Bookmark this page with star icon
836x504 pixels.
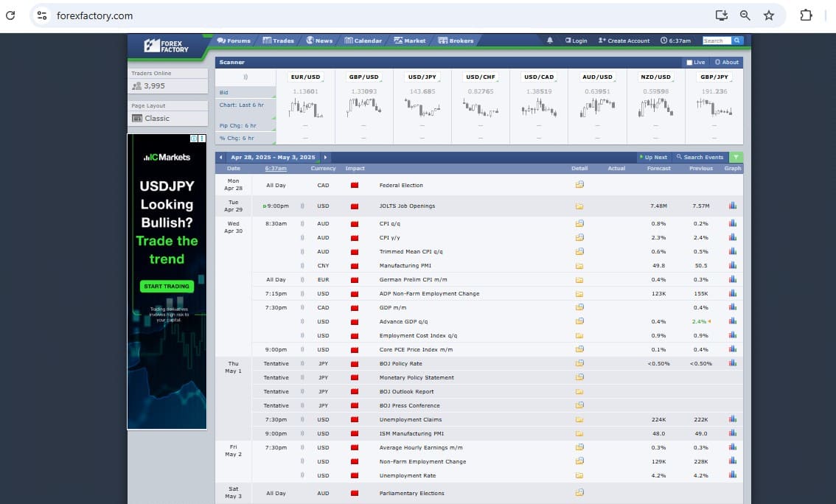(x=768, y=15)
